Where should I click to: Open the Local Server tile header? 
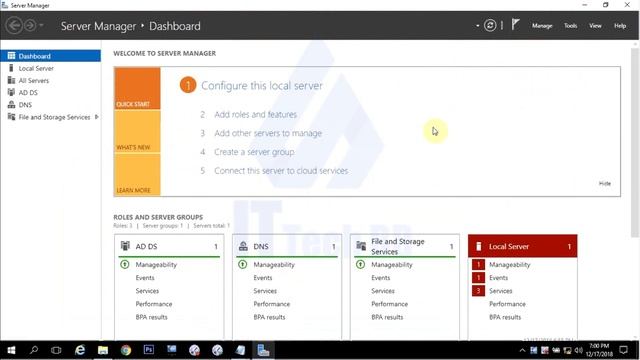point(522,246)
